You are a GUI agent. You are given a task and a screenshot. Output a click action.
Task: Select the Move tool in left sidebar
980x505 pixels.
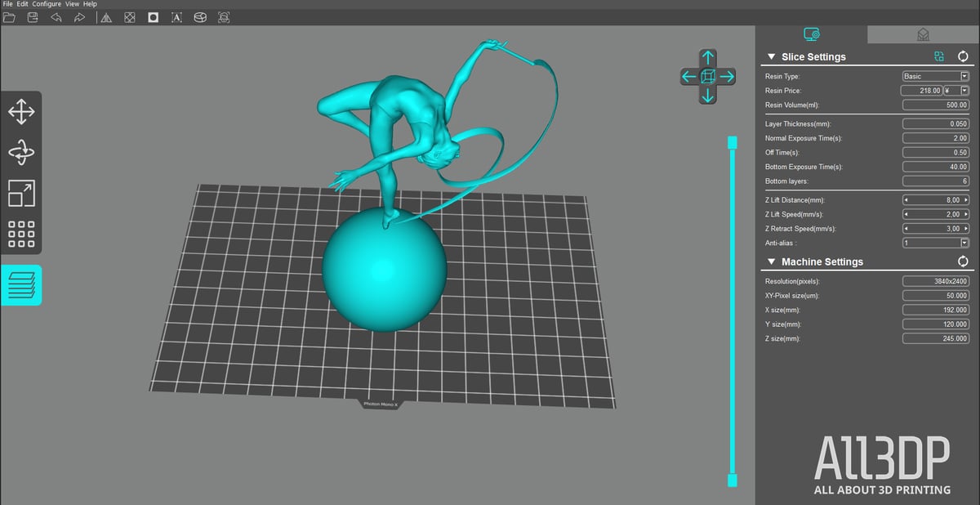coord(21,112)
